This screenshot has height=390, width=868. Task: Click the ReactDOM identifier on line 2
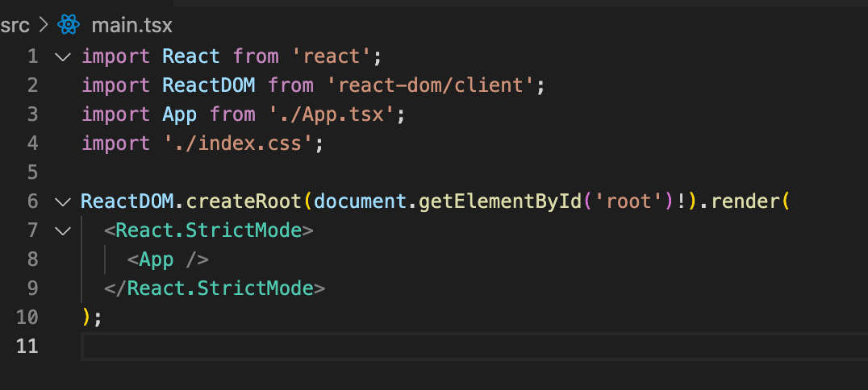tap(209, 85)
